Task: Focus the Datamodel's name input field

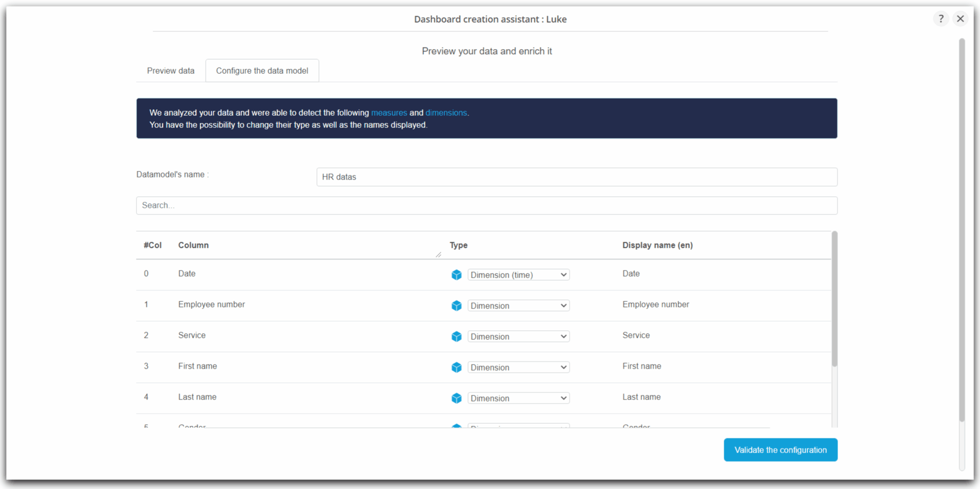Action: coord(576,177)
